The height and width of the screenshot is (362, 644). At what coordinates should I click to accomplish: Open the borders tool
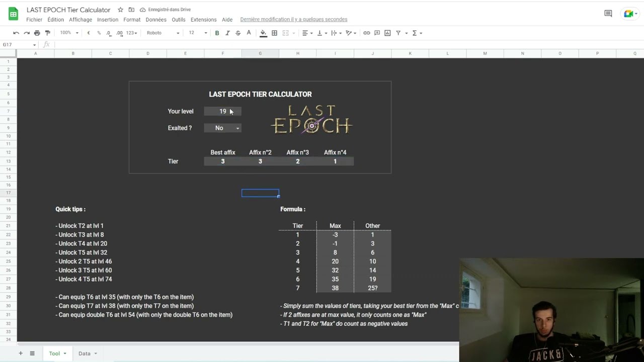coord(274,33)
